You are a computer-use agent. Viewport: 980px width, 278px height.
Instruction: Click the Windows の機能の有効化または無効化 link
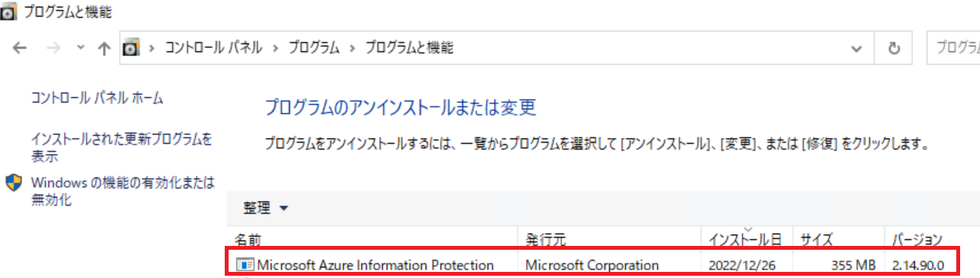(122, 192)
